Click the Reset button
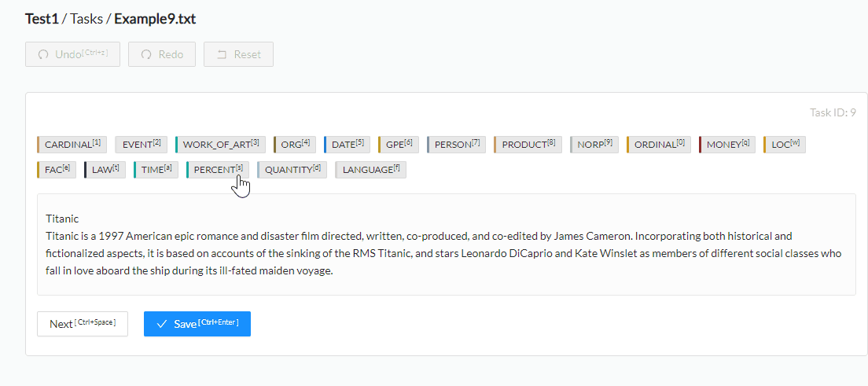The image size is (868, 386). [x=238, y=54]
